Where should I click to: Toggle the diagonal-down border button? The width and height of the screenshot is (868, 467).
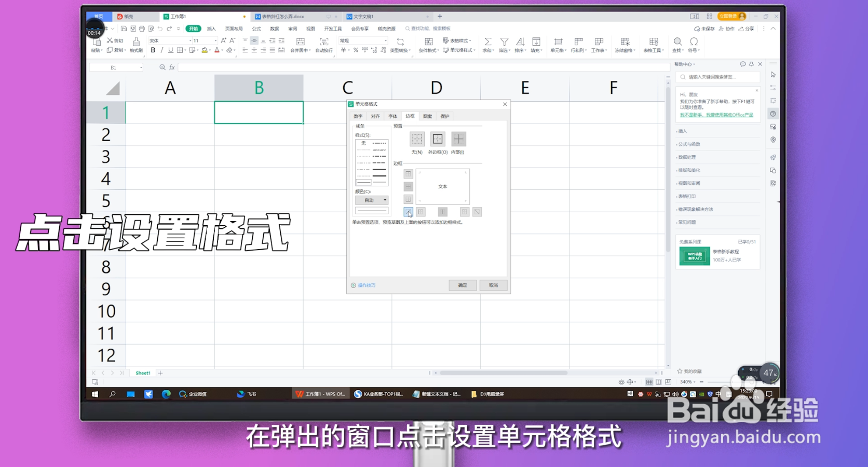[x=477, y=212]
